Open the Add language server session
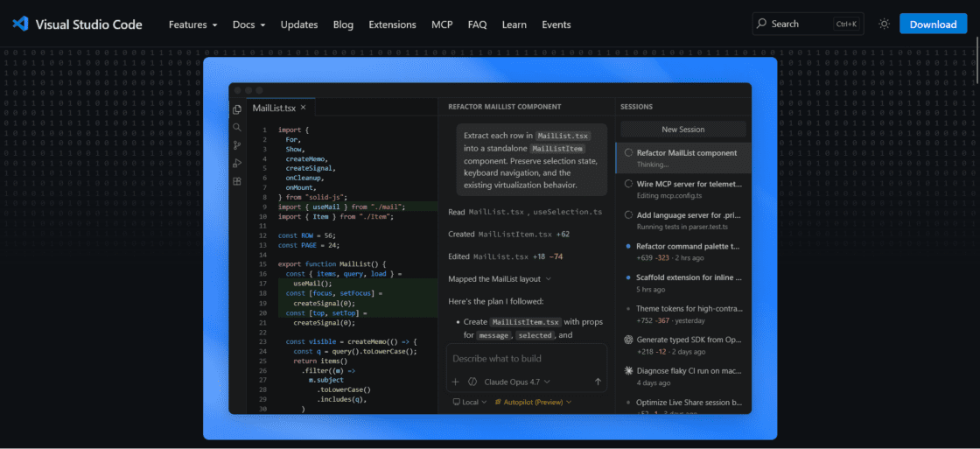 (x=683, y=220)
